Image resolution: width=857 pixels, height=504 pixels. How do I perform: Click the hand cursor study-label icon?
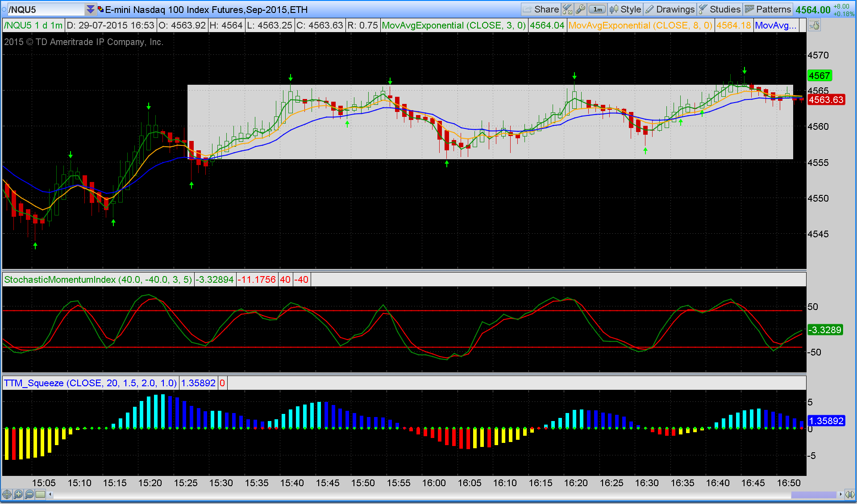[814, 25]
